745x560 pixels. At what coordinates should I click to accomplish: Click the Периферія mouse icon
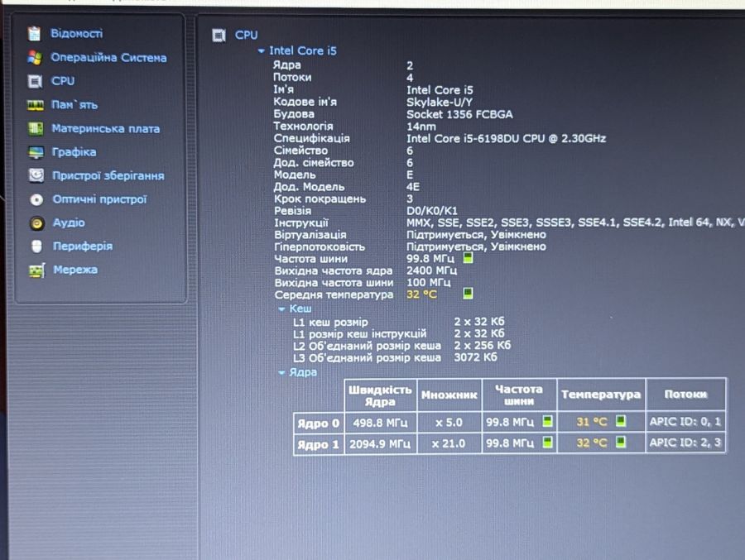click(x=36, y=246)
